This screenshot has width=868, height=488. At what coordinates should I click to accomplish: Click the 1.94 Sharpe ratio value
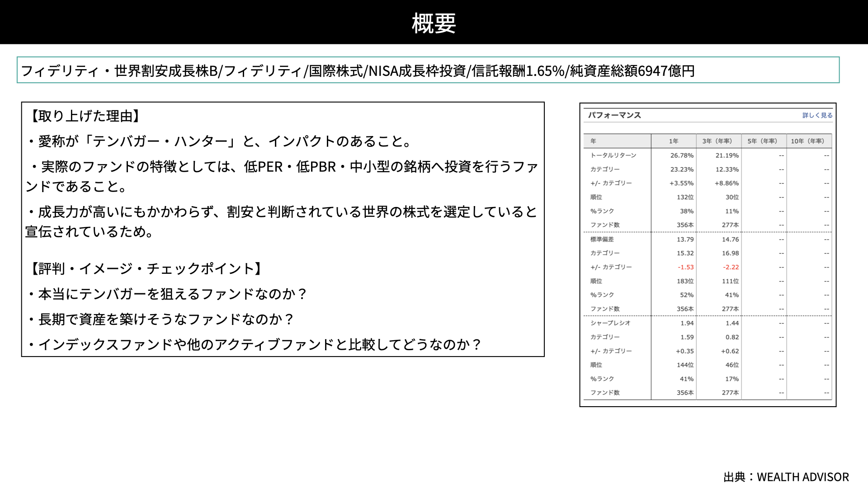pos(687,323)
